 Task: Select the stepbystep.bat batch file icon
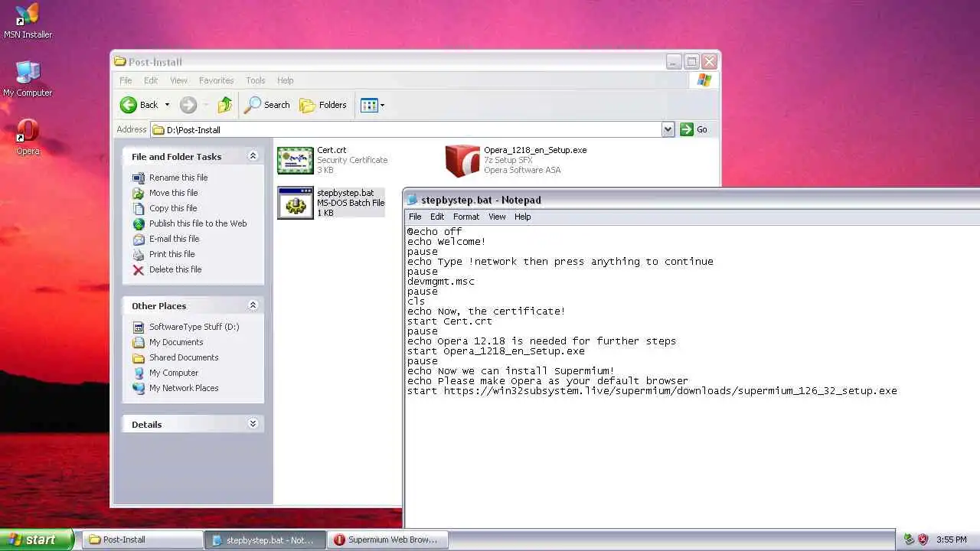[296, 203]
